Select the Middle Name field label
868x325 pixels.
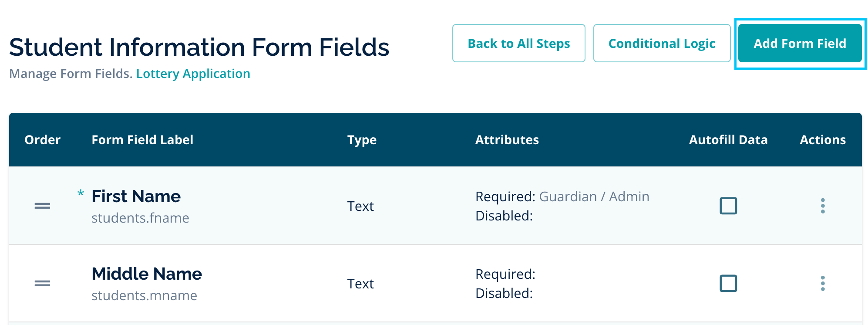[147, 274]
